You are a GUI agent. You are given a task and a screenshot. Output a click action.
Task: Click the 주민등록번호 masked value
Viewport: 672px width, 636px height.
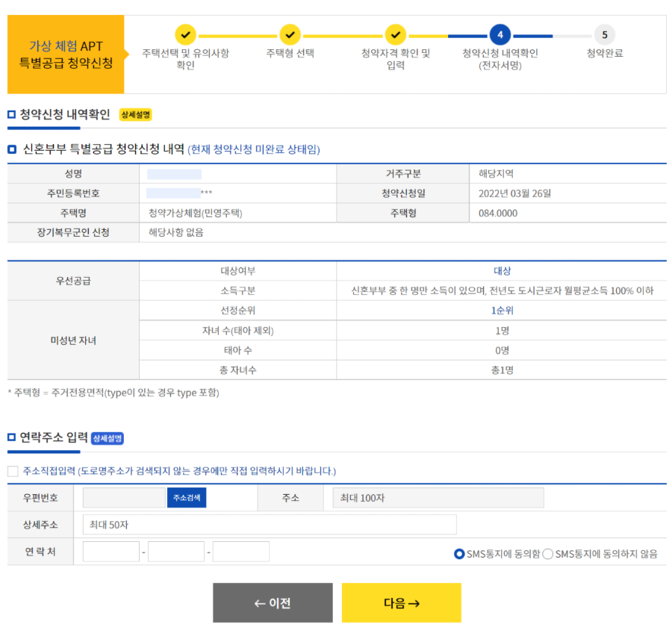[179, 193]
